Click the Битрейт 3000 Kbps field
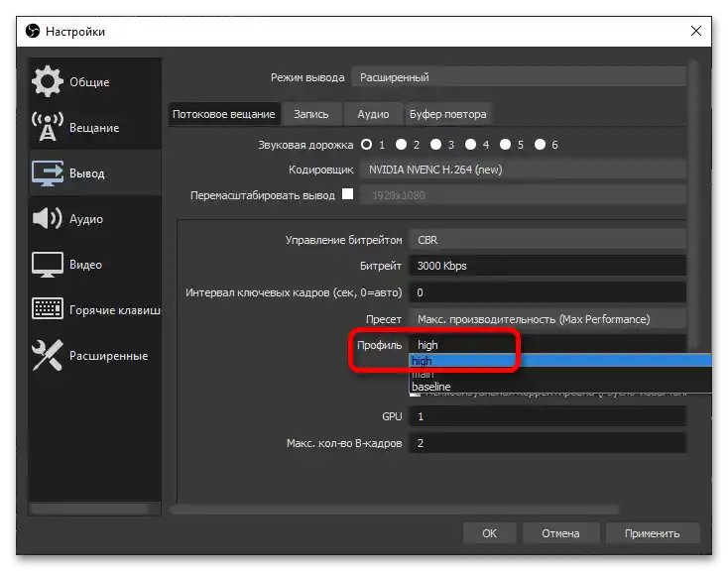This screenshot has height=571, width=728. click(x=547, y=266)
